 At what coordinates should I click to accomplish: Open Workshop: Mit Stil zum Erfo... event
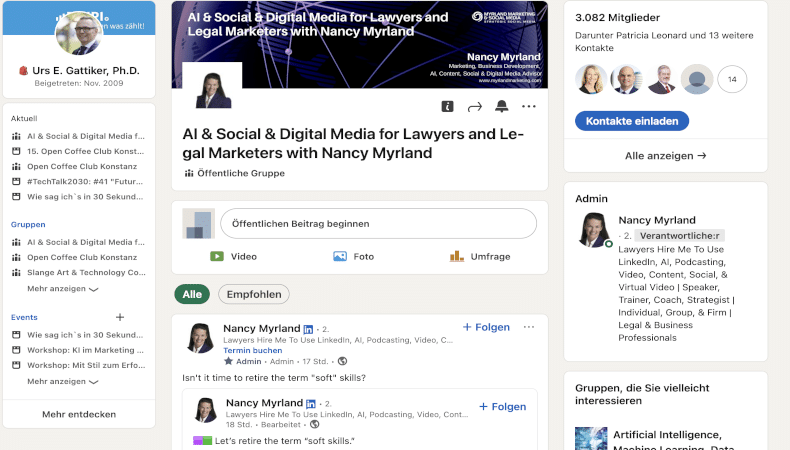[79, 365]
